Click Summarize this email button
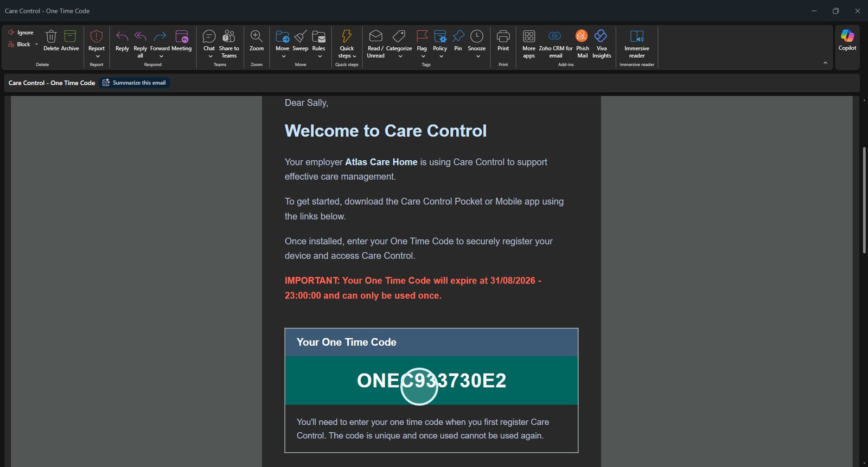The height and width of the screenshot is (467, 868). pyautogui.click(x=135, y=83)
